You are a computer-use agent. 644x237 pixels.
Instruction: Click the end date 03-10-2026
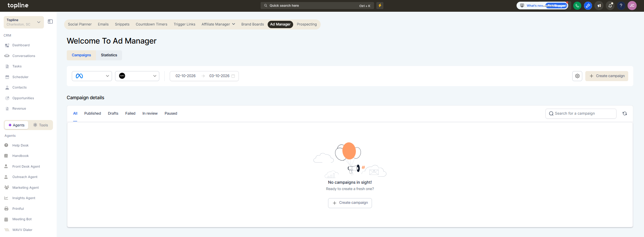219,76
